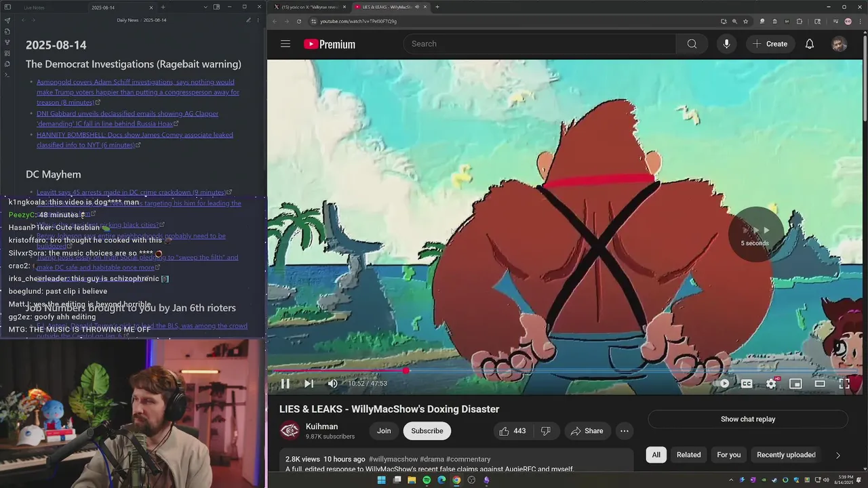Toggle theater mode
Screen dimensions: 868x488
click(x=820, y=384)
